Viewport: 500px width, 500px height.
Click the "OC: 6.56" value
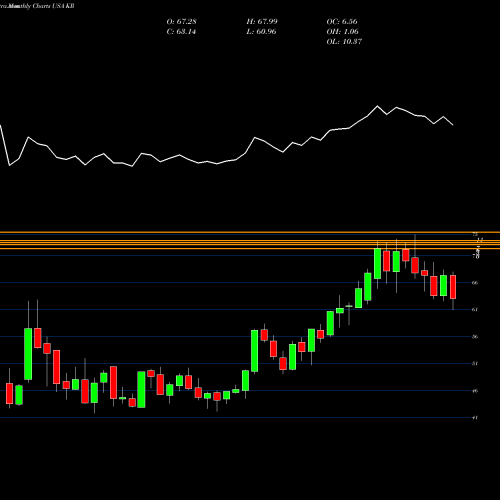pyautogui.click(x=342, y=22)
